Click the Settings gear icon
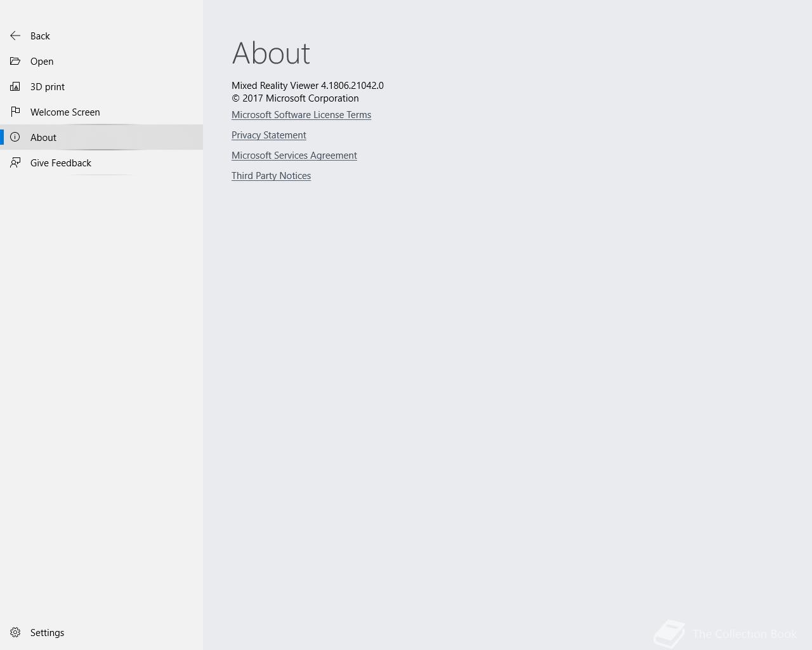 [15, 632]
